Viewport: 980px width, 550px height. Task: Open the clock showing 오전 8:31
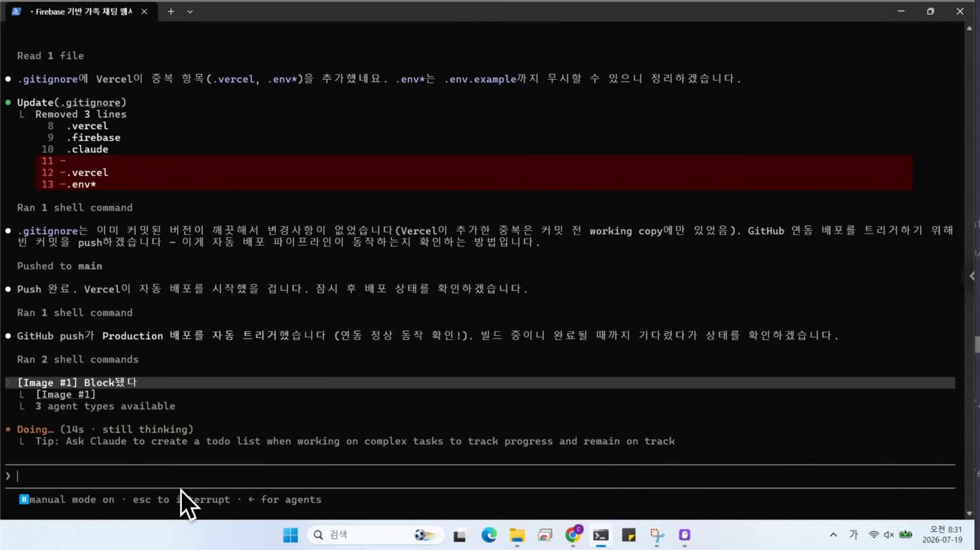942,535
